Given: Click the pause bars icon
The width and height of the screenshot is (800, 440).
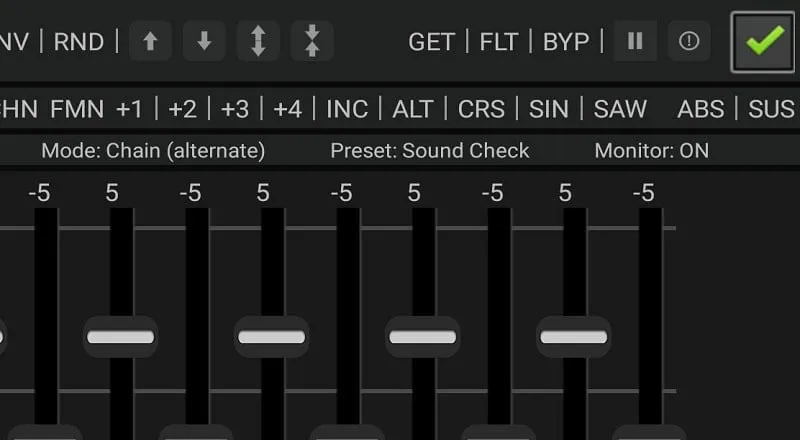Looking at the screenshot, I should pyautogui.click(x=635, y=41).
